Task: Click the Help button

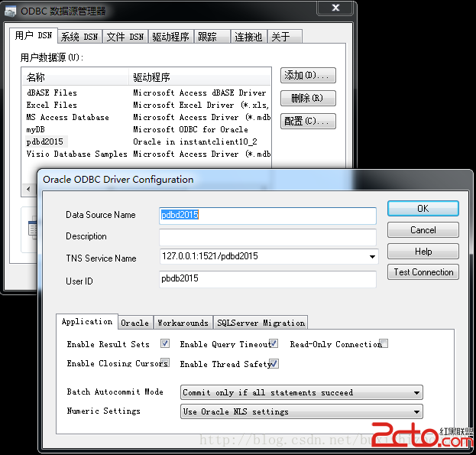Action: point(423,252)
